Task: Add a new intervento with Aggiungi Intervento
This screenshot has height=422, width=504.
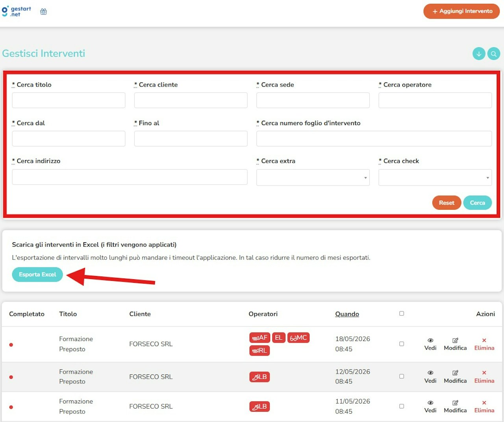Action: (x=461, y=11)
